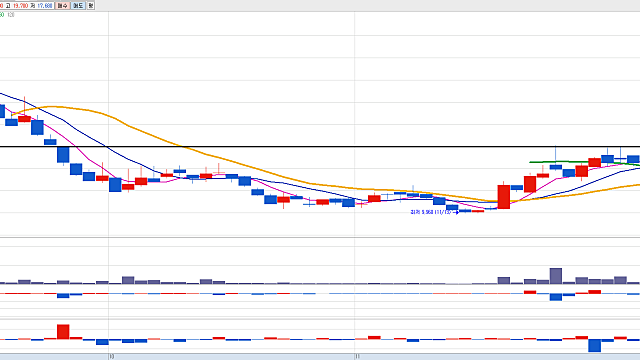Click the tall red bar in bottom indicator
The height and width of the screenshot is (360, 640).
63,331
